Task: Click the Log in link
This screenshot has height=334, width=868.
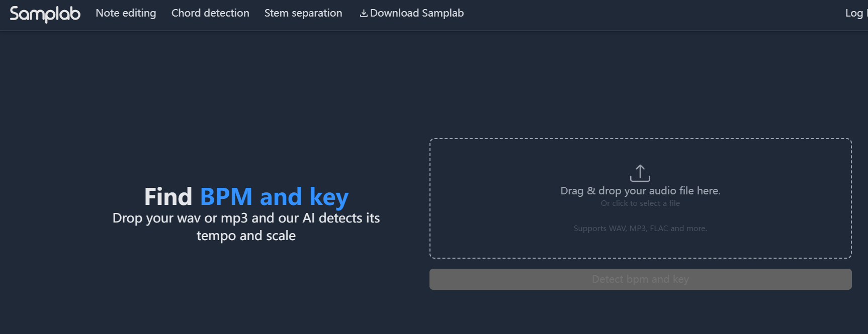Action: tap(855, 13)
